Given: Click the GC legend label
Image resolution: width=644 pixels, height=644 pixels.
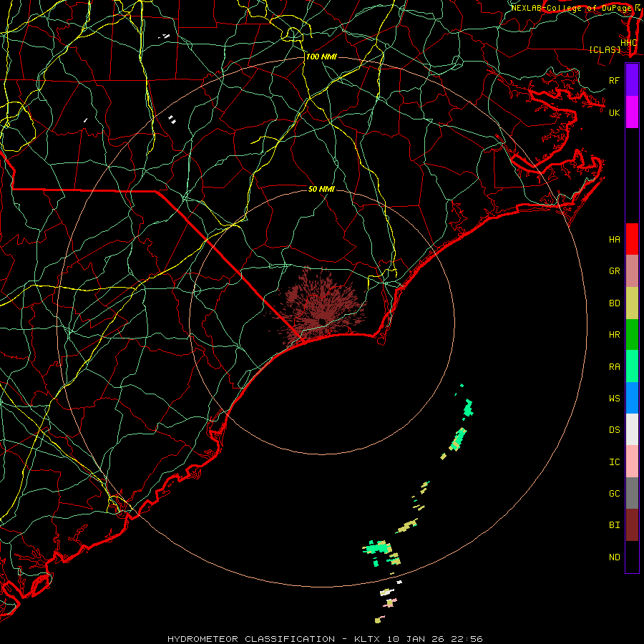Looking at the screenshot, I should click(614, 494).
